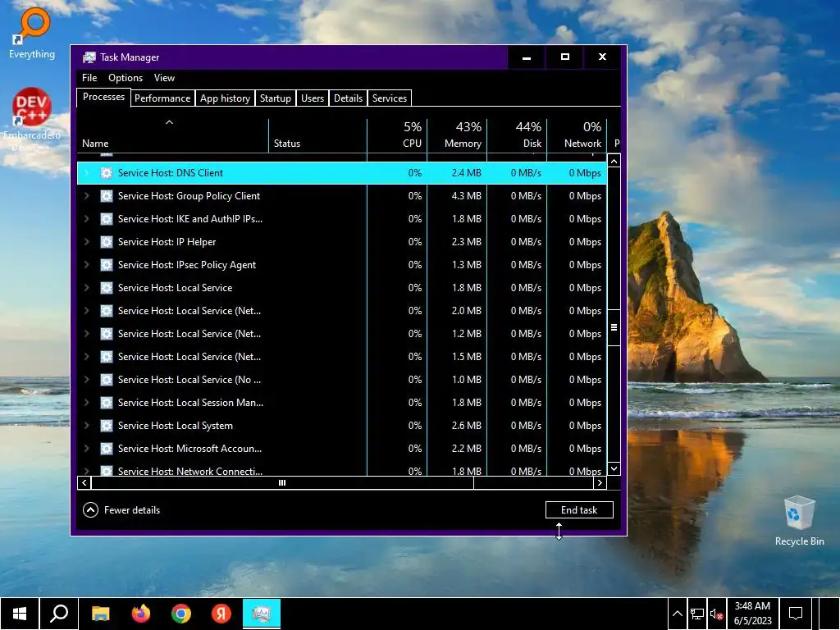The width and height of the screenshot is (840, 630).
Task: Sort processes by the CPU column header
Action: [397, 136]
